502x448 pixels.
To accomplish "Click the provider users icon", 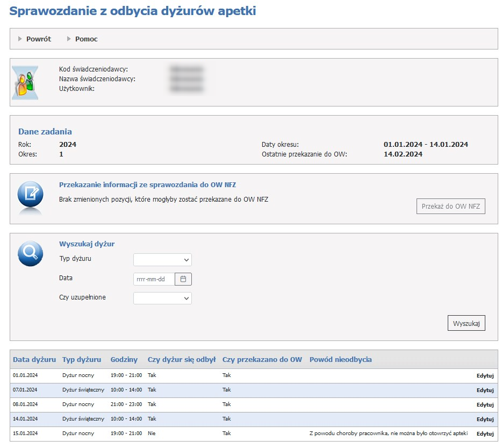I will (25, 82).
